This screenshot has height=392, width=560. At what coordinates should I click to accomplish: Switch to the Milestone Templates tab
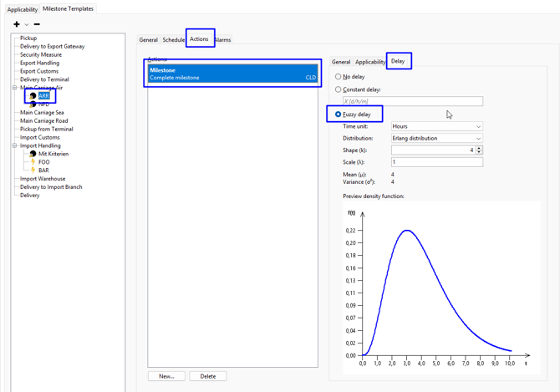[68, 8]
